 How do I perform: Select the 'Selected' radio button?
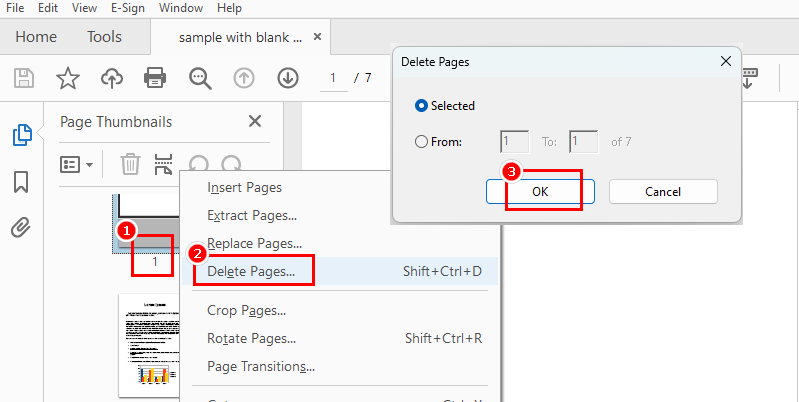click(x=421, y=105)
